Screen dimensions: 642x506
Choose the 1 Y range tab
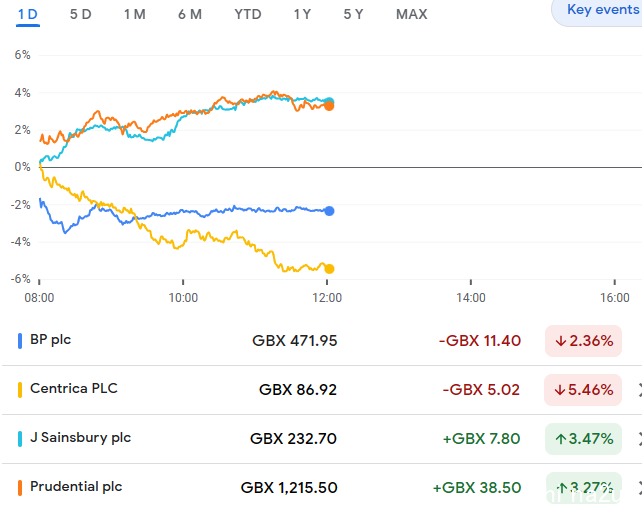coord(302,14)
